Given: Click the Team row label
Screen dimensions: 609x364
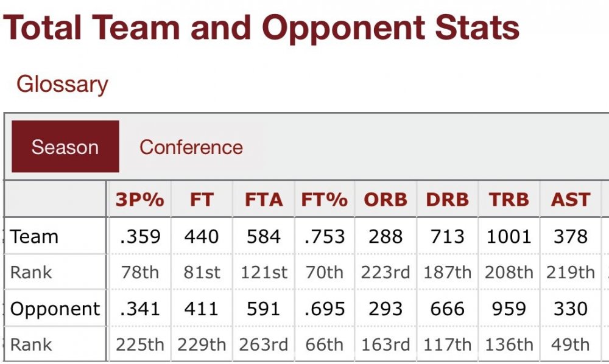Looking at the screenshot, I should 34,236.
